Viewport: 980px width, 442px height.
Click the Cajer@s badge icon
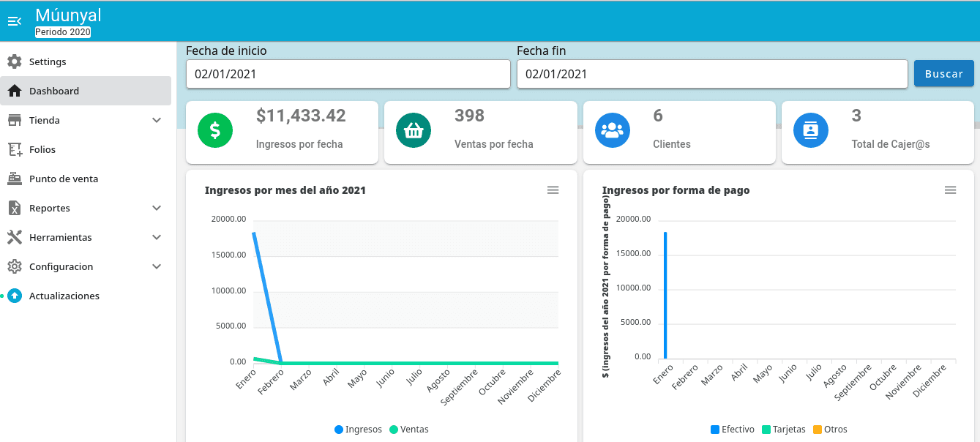811,130
